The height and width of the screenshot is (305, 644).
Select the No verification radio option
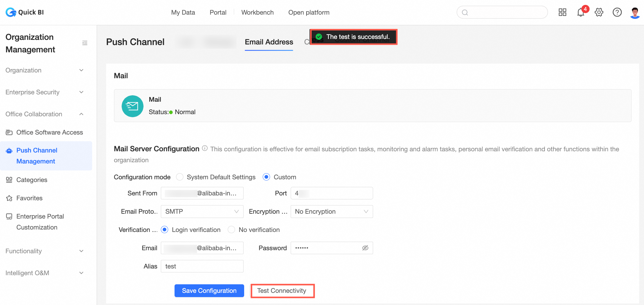tap(231, 230)
